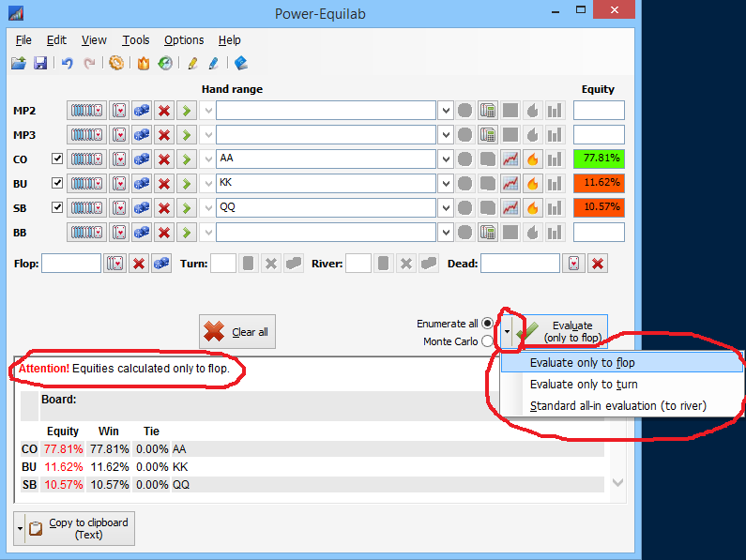Randomize flop using dice icon
This screenshot has height=560, width=746.
[x=161, y=263]
